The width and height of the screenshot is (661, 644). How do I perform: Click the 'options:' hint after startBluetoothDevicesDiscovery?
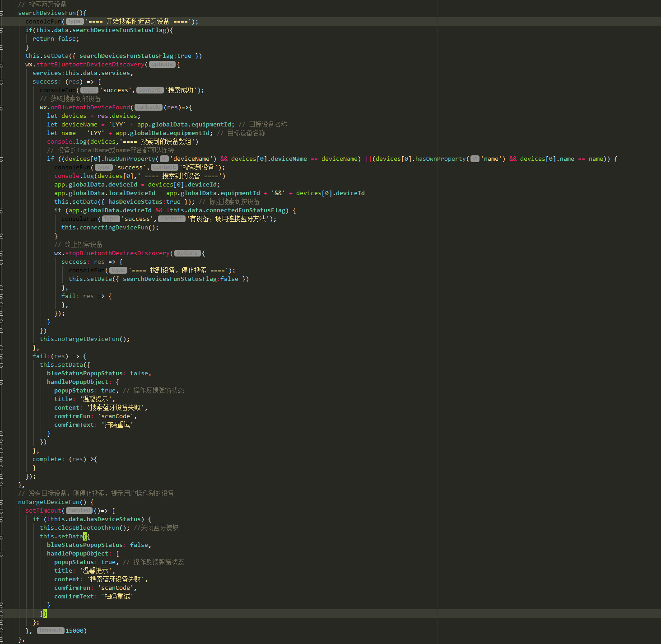162,65
